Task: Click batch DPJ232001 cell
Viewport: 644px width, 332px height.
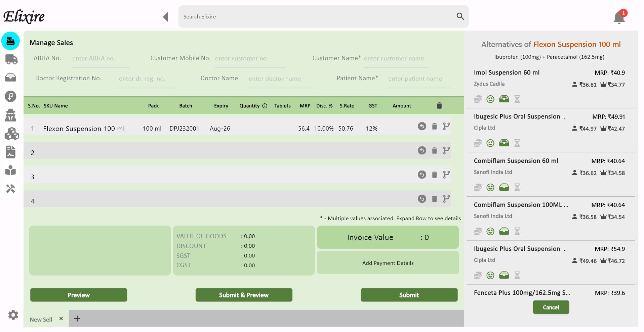Action: coord(184,129)
